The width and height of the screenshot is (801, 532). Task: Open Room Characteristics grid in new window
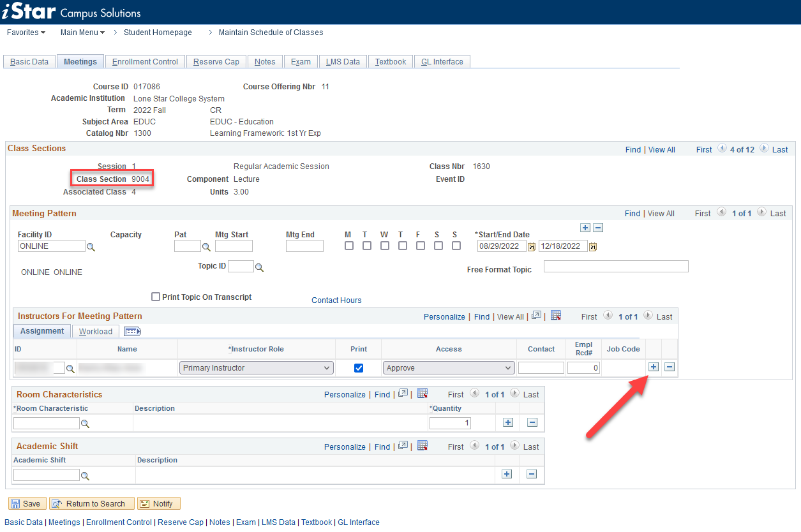[x=403, y=394]
